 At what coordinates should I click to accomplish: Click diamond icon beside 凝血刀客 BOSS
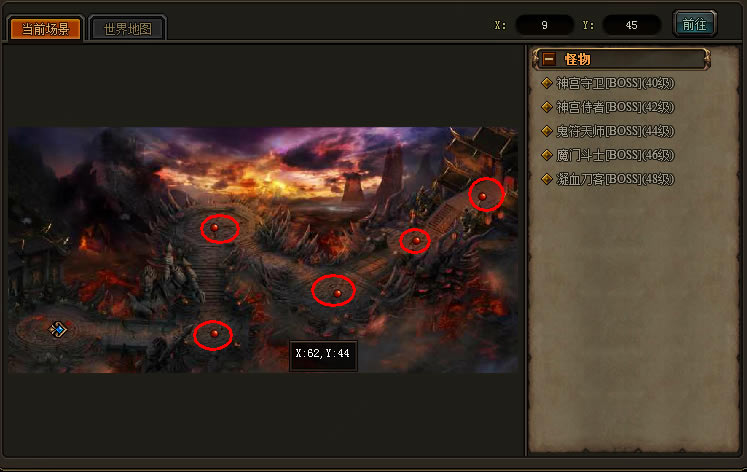click(x=547, y=179)
